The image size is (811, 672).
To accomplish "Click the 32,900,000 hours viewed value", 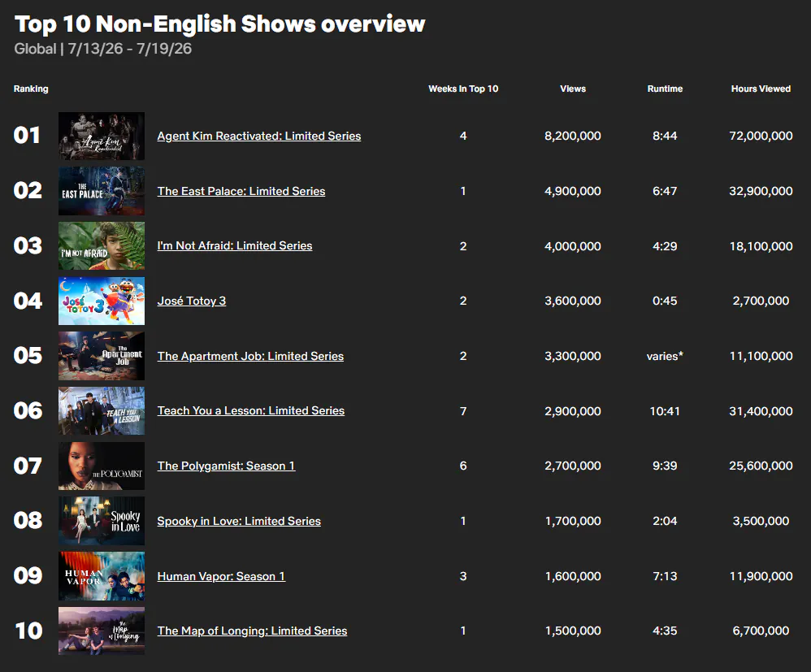I will pos(761,192).
